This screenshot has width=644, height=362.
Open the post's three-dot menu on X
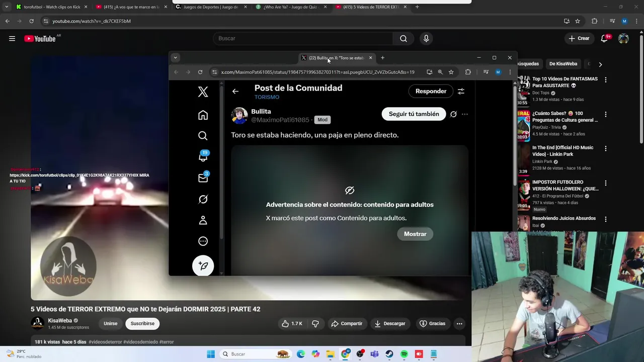(464, 114)
